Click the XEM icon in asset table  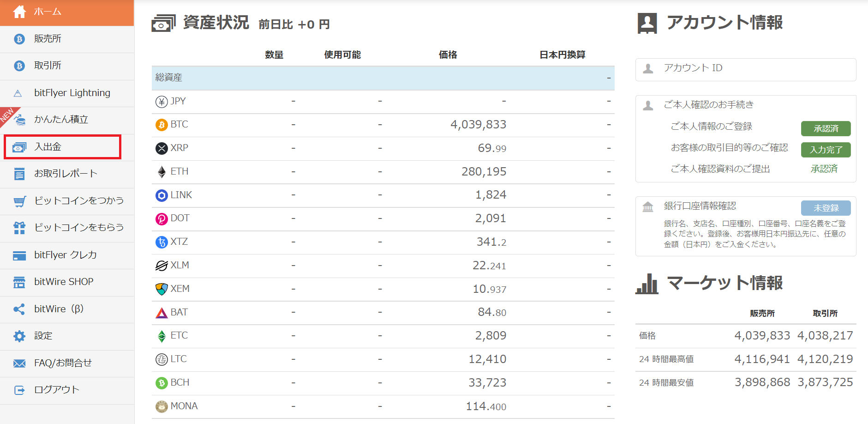[x=162, y=289]
